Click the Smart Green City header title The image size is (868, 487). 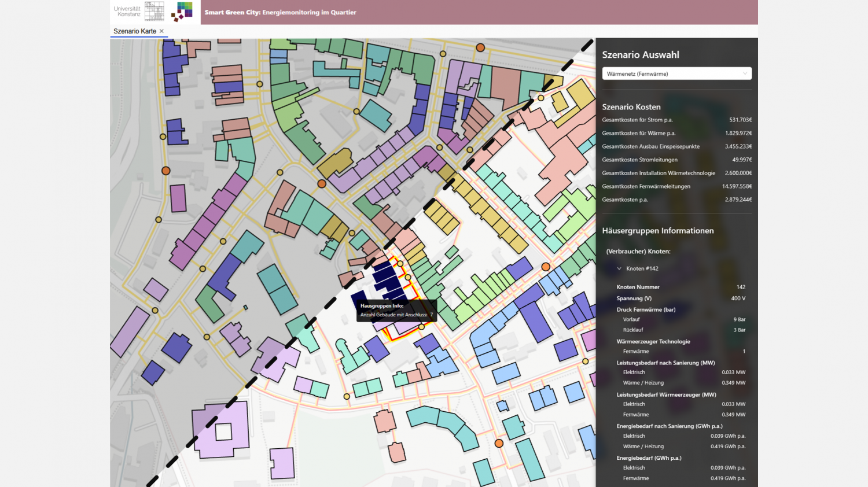click(x=280, y=12)
